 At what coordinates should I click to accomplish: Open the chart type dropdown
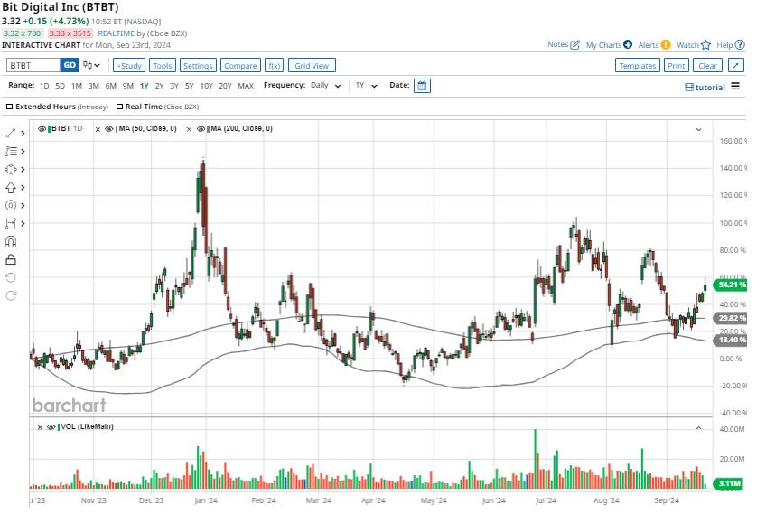point(91,65)
